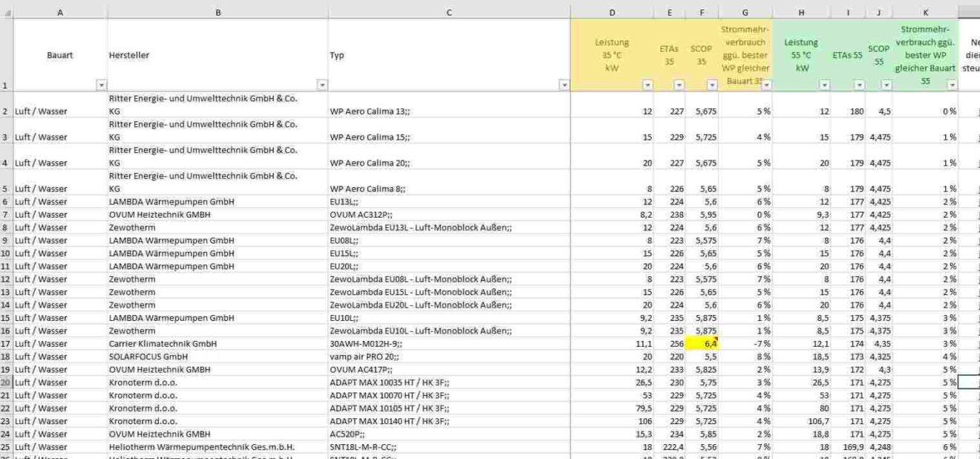Click the cell AC520P;;
This screenshot has width=980, height=459.
click(449, 434)
